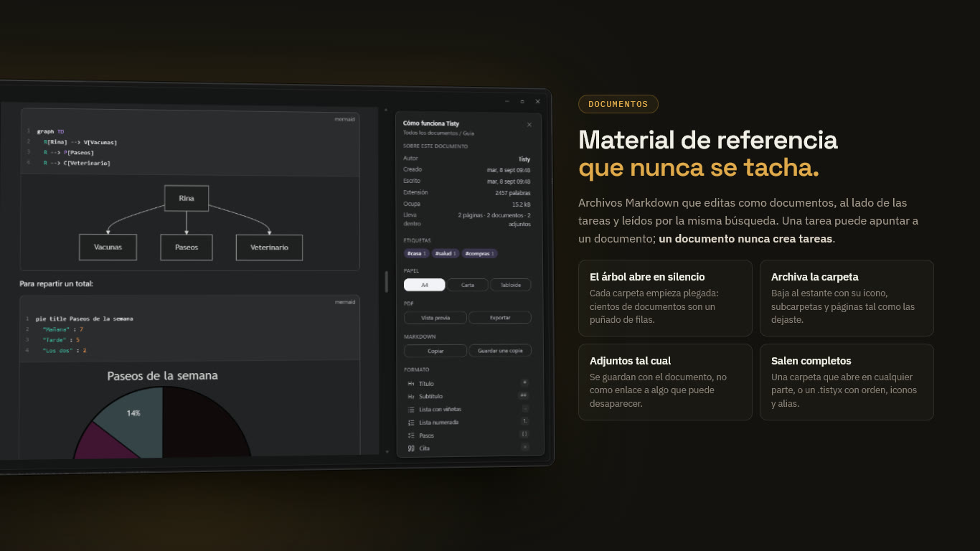Close the Cómo funciona Tisty panel
Image resolution: width=980 pixels, height=551 pixels.
pyautogui.click(x=529, y=125)
